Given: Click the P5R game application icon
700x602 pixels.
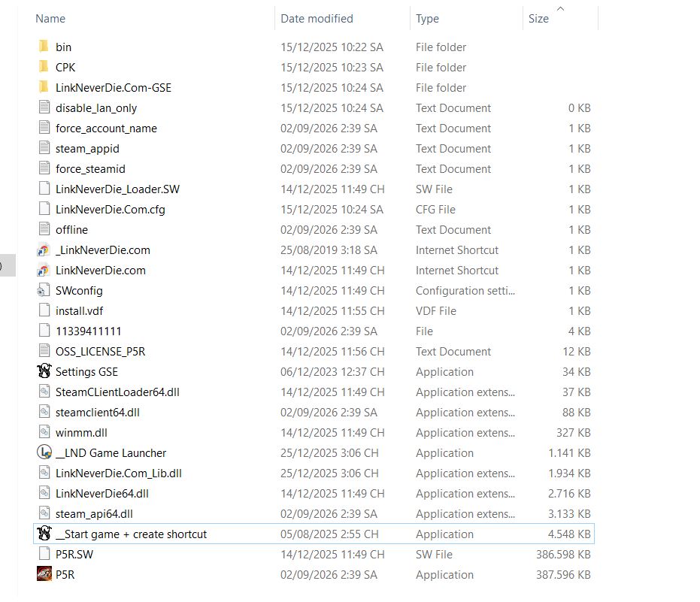Looking at the screenshot, I should point(44,574).
